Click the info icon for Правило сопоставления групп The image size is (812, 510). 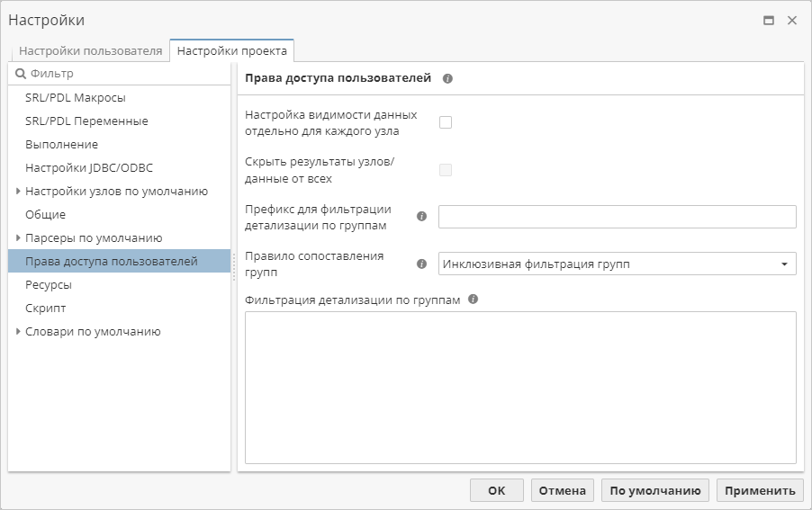point(422,264)
